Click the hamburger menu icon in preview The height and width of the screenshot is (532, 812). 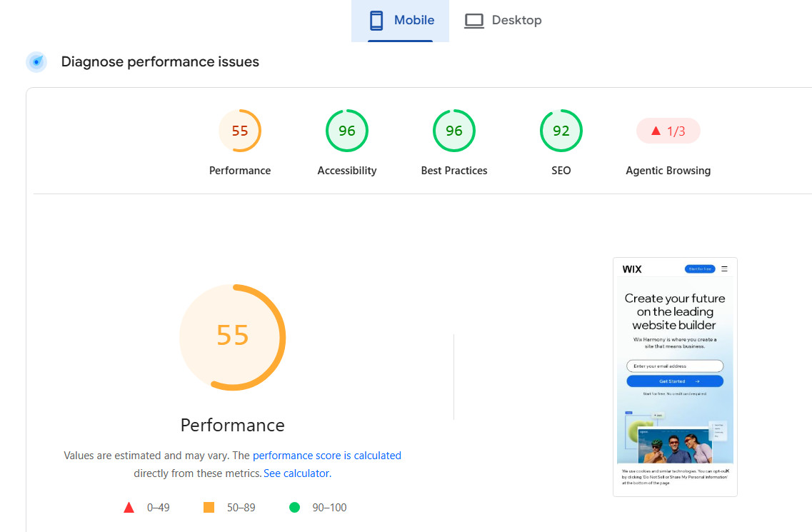pyautogui.click(x=724, y=268)
